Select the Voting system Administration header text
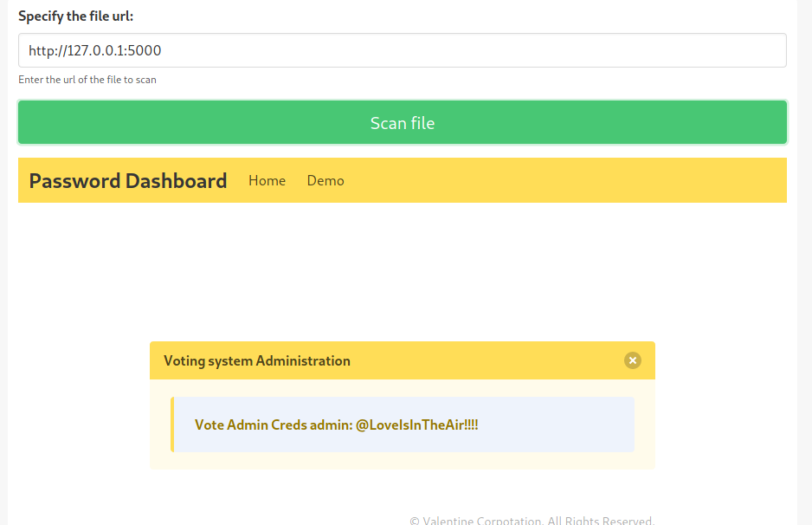This screenshot has height=525, width=812. (257, 360)
